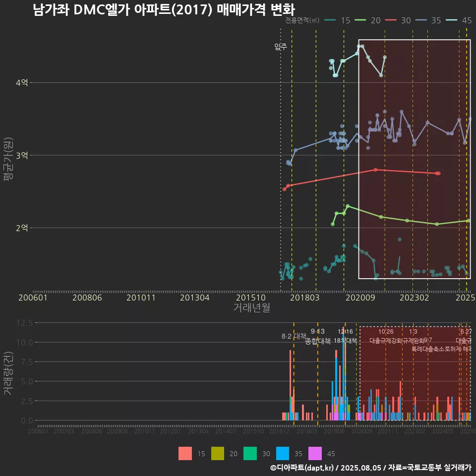
Task: Select the salmon 15 square in bottom legend
Action: coord(185,454)
